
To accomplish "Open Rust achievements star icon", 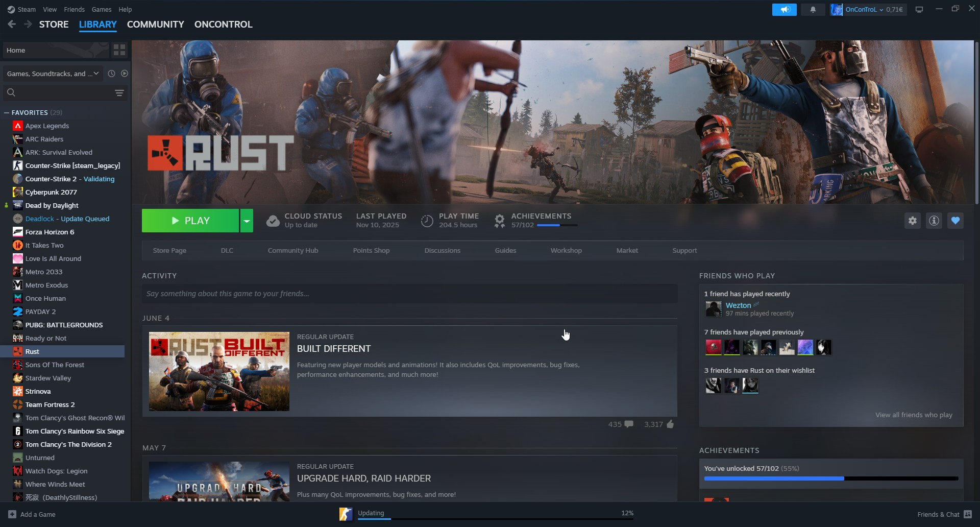I will 500,221.
